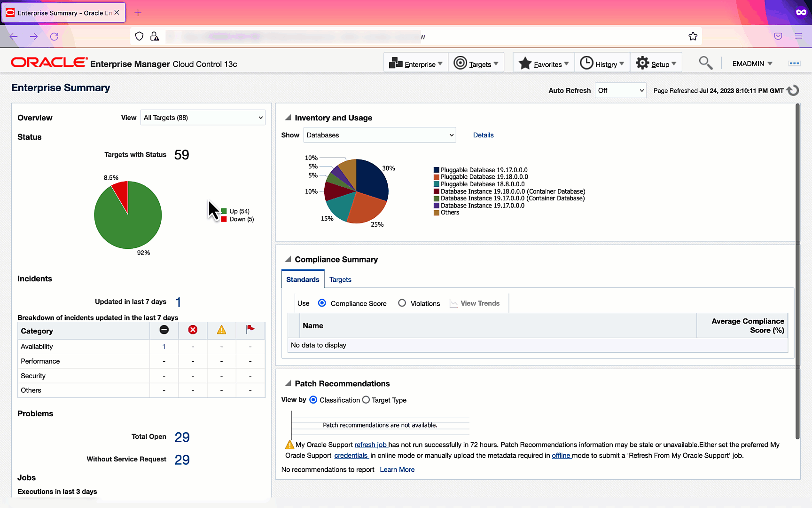The height and width of the screenshot is (508, 812).
Task: Click the search magnifier icon
Action: 705,63
